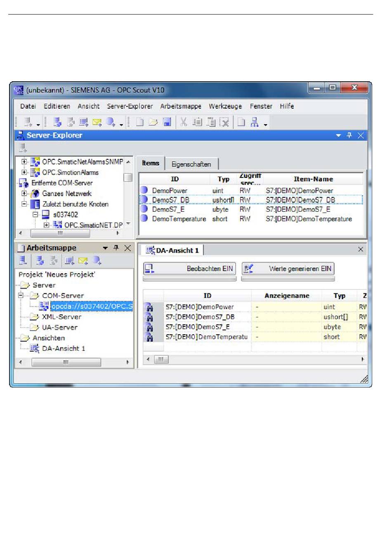Expand the OPC.SimaticNET.DP tree node
This screenshot has height=537, width=392.
coord(46,225)
